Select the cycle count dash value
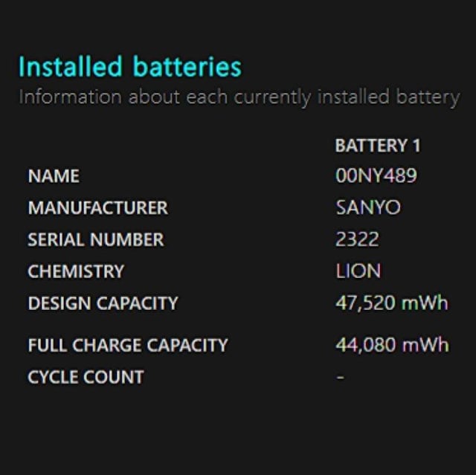 341,378
